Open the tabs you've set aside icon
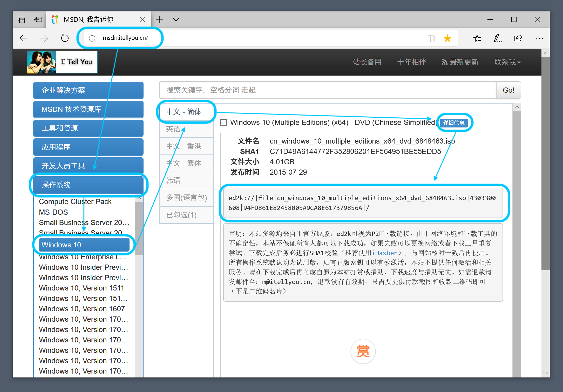The width and height of the screenshot is (563, 392). 21,19
